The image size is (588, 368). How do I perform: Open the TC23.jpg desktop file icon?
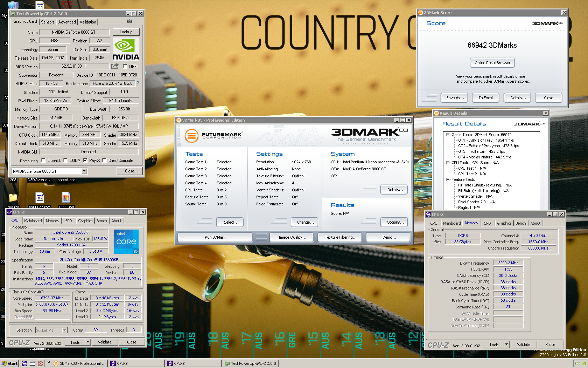[x=66, y=198]
